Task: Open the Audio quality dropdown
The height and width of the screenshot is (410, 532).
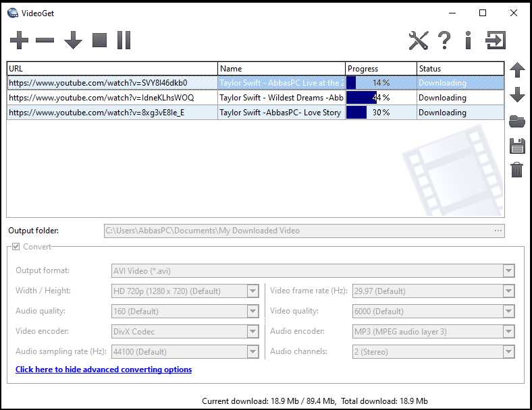Action: tap(252, 312)
